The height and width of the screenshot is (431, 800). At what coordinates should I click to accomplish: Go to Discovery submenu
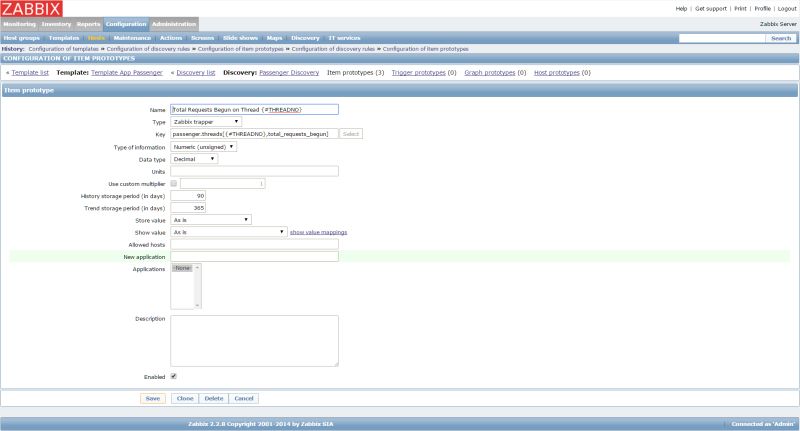tap(305, 38)
